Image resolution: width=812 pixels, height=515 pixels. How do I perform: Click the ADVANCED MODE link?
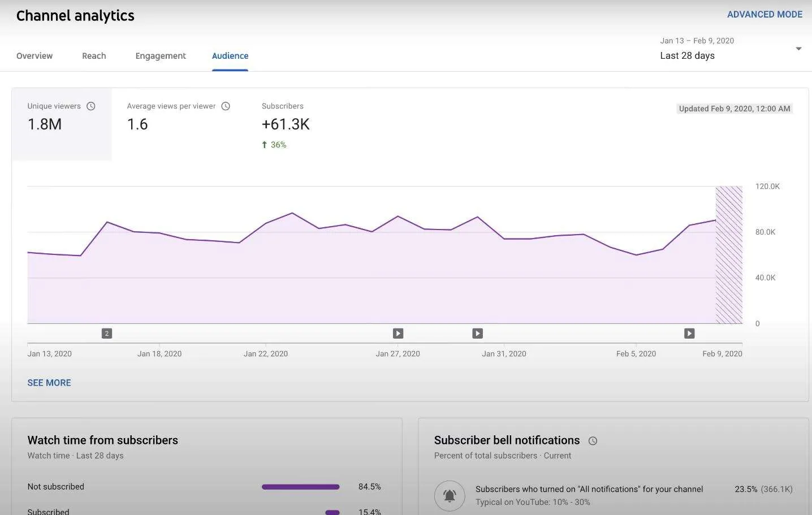click(x=765, y=15)
